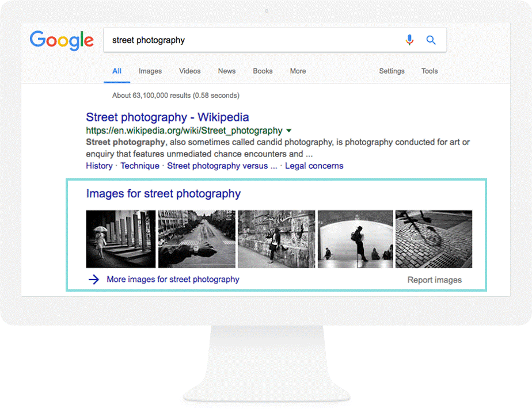Image resolution: width=532 pixels, height=409 pixels.
Task: Switch to the Videos tab
Action: point(189,71)
